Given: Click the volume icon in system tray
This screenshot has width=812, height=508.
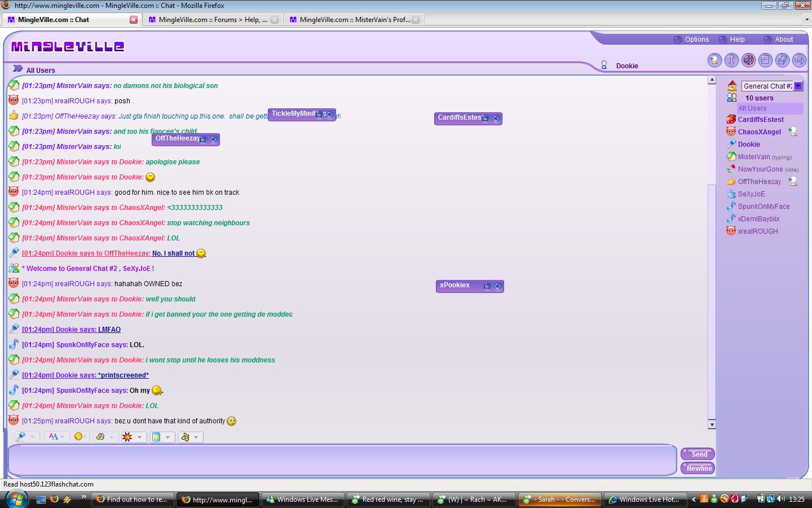Looking at the screenshot, I should (x=780, y=499).
